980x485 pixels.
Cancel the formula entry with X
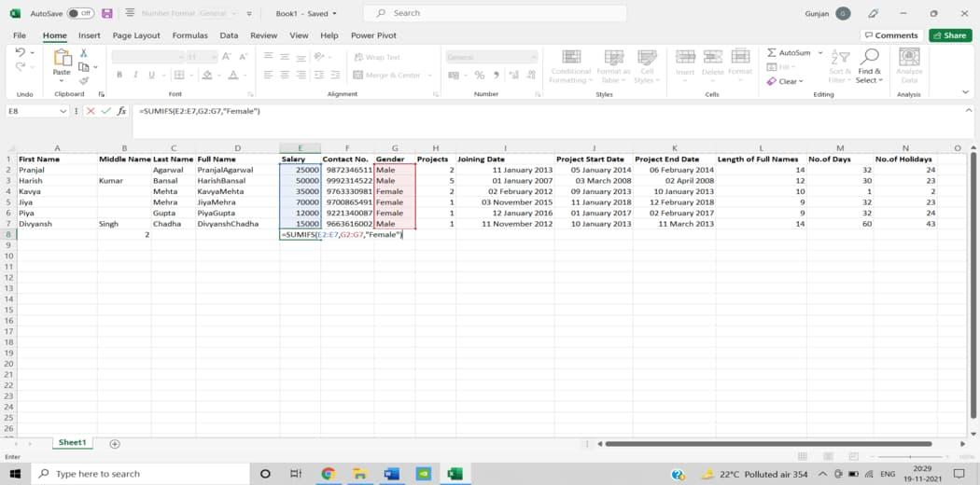click(x=91, y=111)
